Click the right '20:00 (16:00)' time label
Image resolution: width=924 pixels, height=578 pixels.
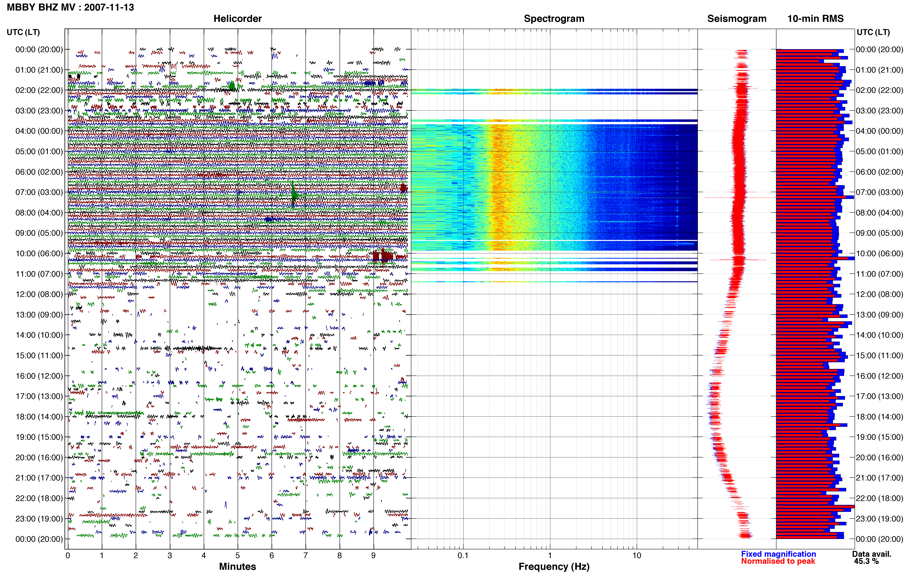coord(879,458)
